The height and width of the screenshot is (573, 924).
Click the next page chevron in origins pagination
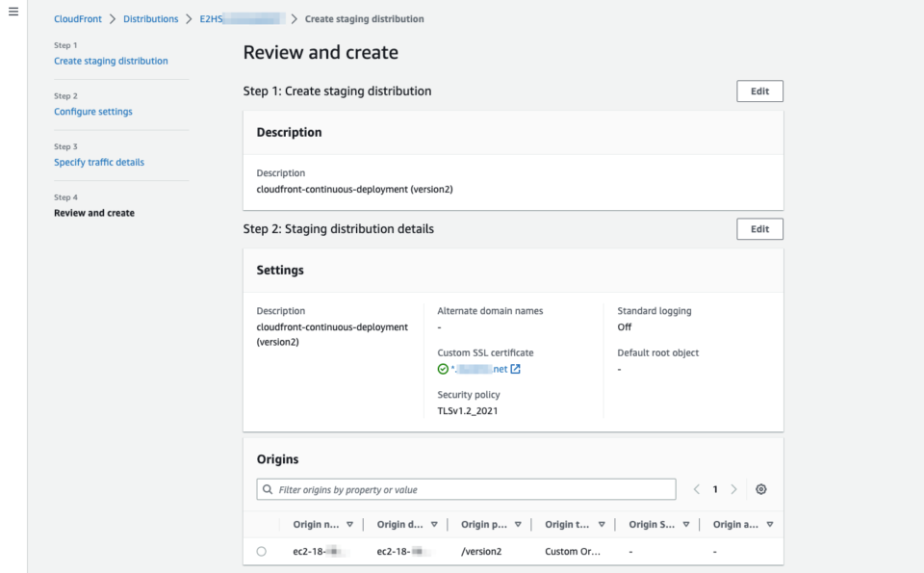tap(733, 489)
